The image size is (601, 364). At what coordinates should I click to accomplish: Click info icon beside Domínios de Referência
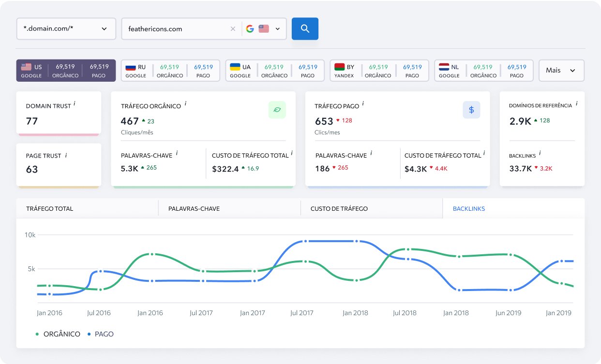(576, 103)
